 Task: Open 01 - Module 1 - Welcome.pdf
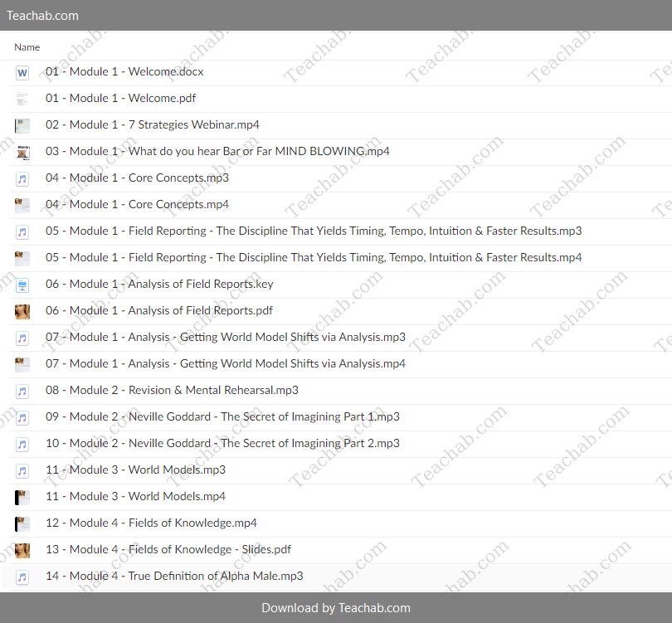pos(120,98)
